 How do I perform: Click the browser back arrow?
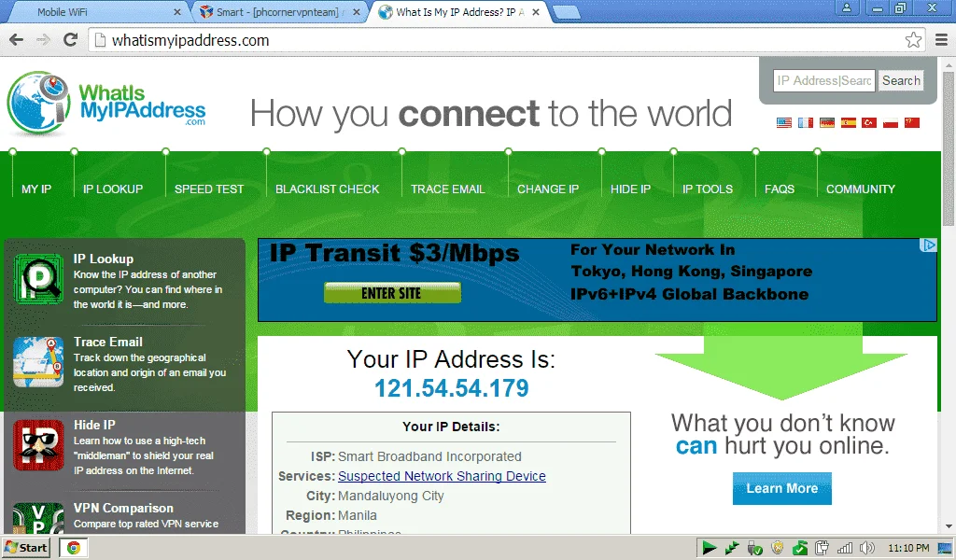17,40
